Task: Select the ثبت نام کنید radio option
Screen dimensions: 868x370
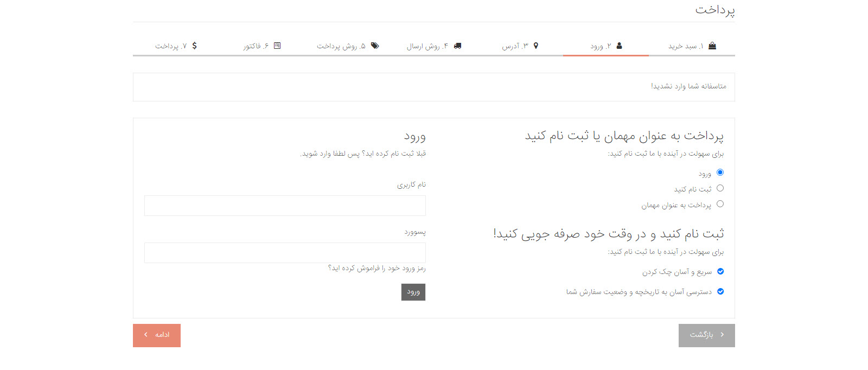Action: tap(720, 188)
